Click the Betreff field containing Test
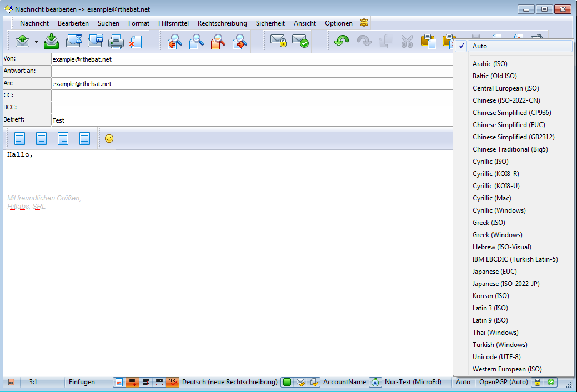The height and width of the screenshot is (392, 577). pos(250,120)
